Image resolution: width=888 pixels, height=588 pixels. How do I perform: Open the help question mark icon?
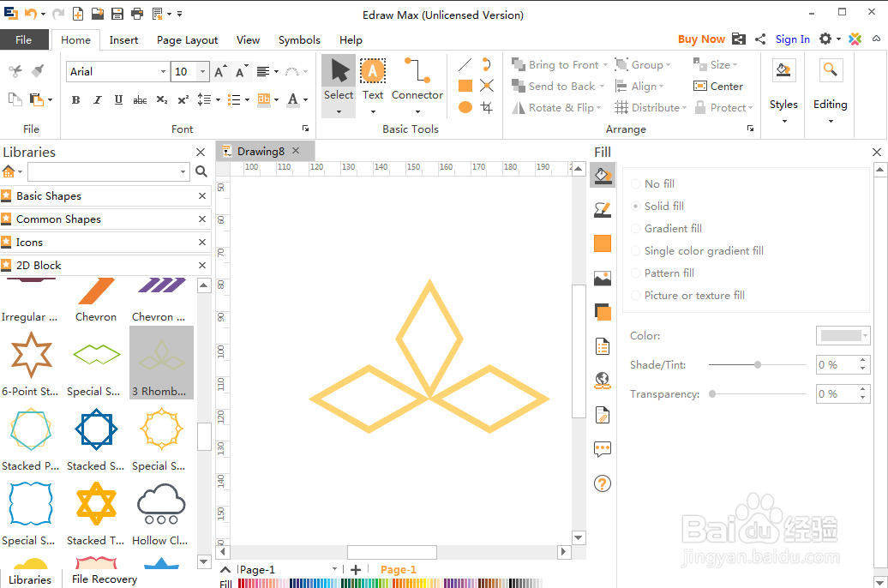[x=602, y=483]
